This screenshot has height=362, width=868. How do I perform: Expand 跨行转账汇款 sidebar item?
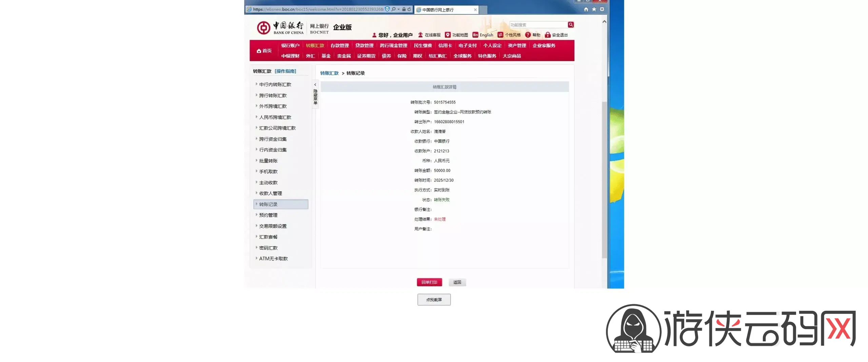(273, 96)
